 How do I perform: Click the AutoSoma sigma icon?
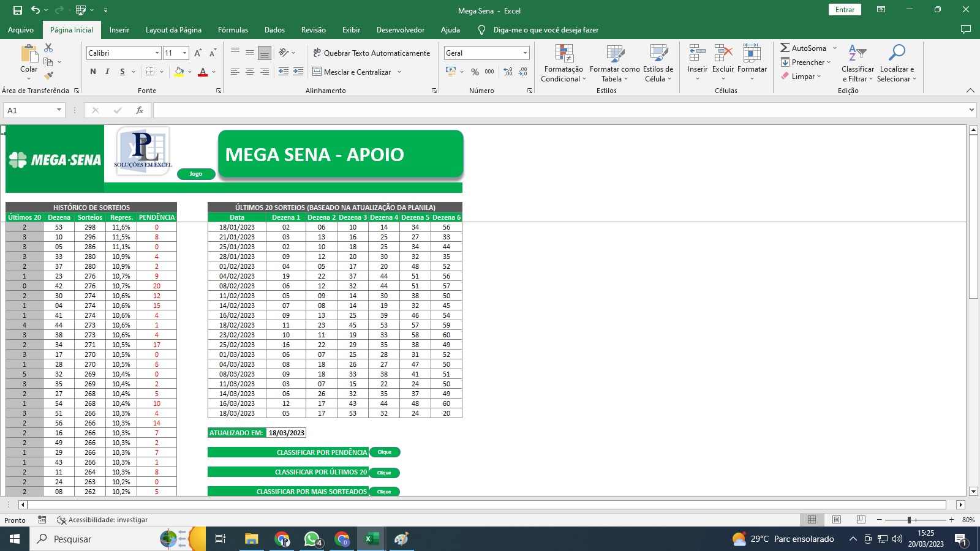click(x=785, y=48)
